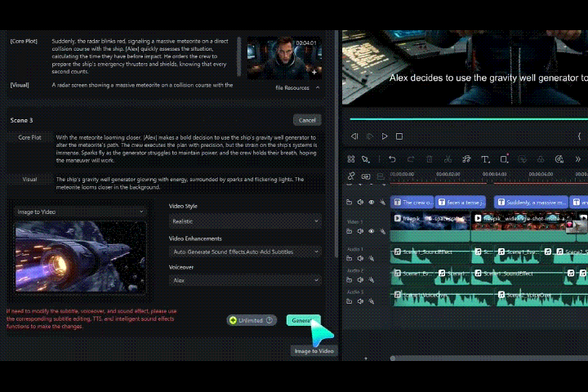Click the Generate button

coord(303,320)
